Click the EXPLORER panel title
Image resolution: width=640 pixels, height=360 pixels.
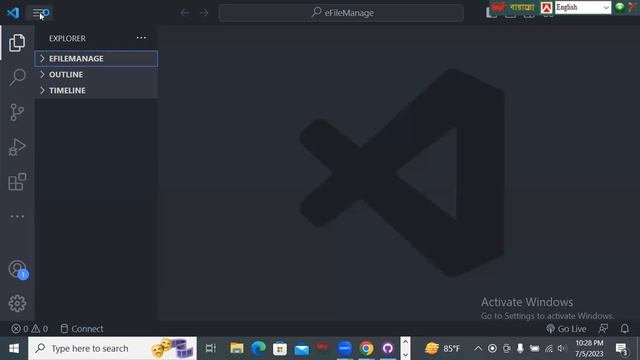[x=67, y=38]
